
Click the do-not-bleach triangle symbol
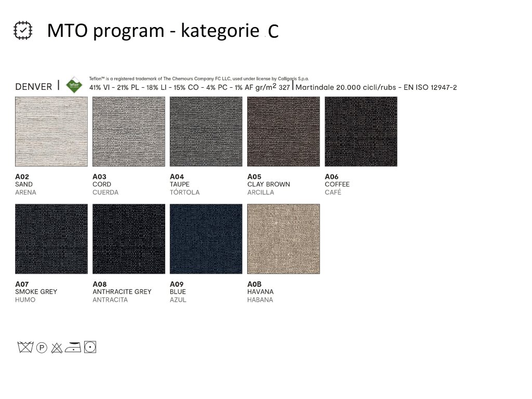pos(57,348)
